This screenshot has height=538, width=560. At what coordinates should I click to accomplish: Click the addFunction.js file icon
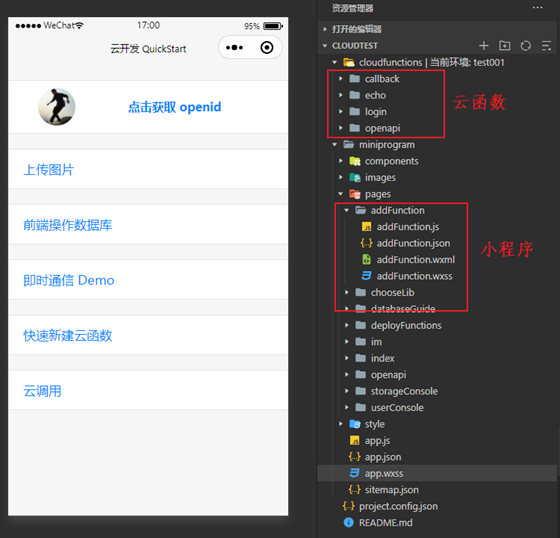tap(366, 227)
